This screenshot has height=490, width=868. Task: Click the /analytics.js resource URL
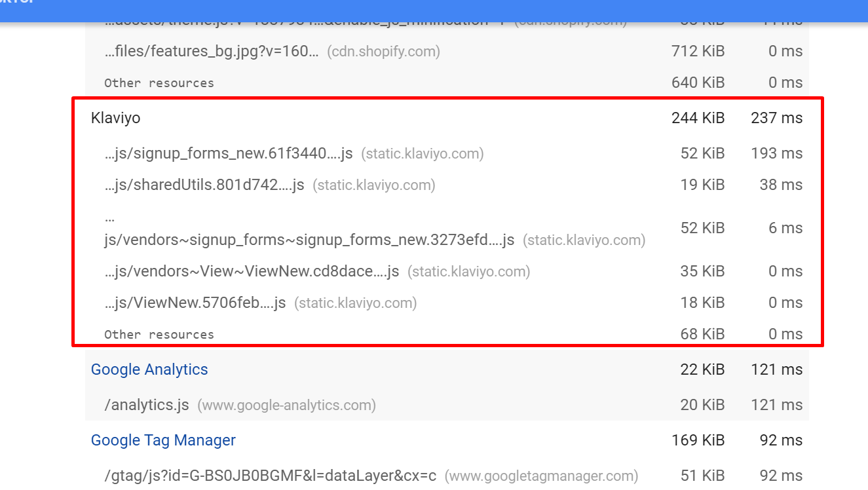coord(147,405)
